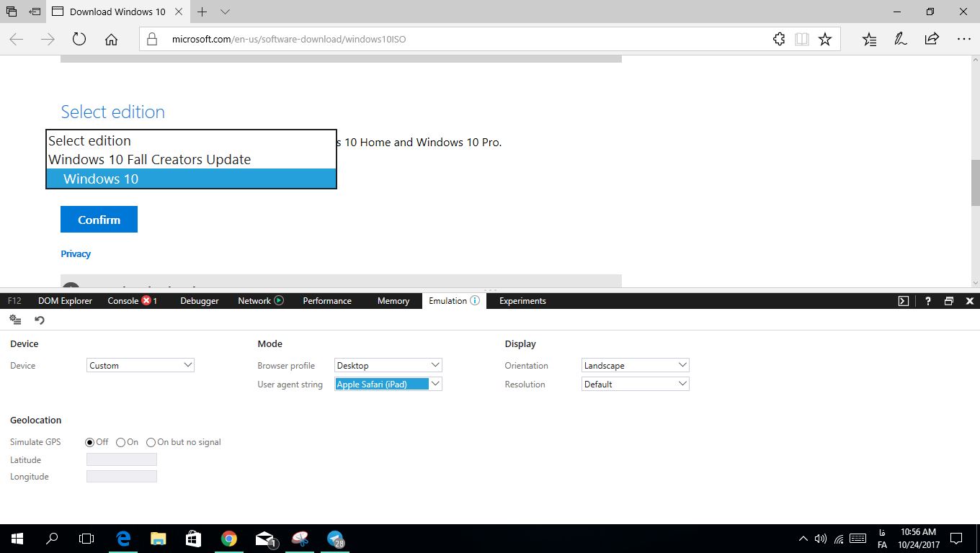Image resolution: width=980 pixels, height=553 pixels.
Task: Select the Download Windows 10 tab
Action: click(x=117, y=12)
